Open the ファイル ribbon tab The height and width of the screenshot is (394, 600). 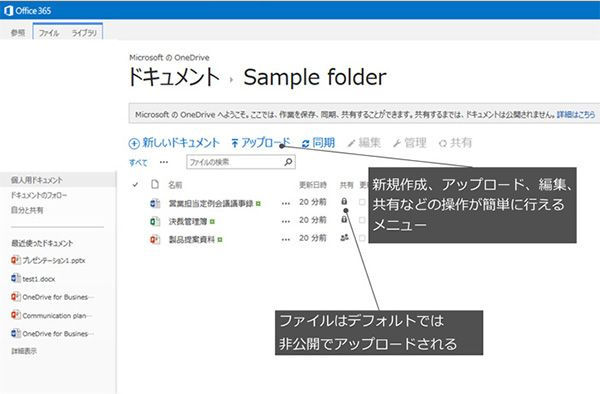(x=49, y=33)
